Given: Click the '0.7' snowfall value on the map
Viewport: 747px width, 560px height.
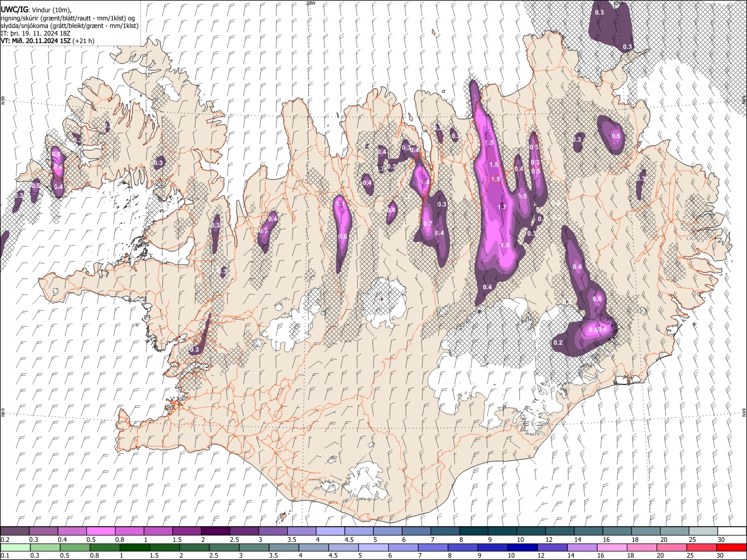Looking at the screenshot, I should (x=427, y=224).
